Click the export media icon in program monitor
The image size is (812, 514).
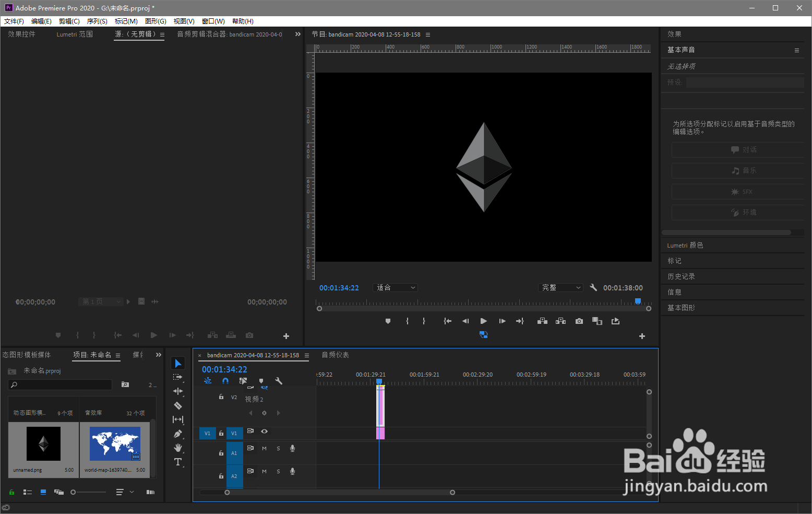point(616,321)
